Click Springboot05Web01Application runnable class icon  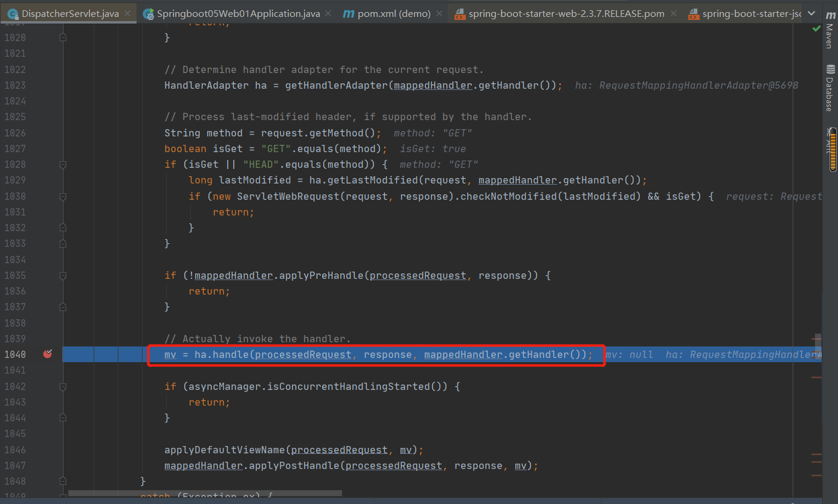click(x=148, y=13)
